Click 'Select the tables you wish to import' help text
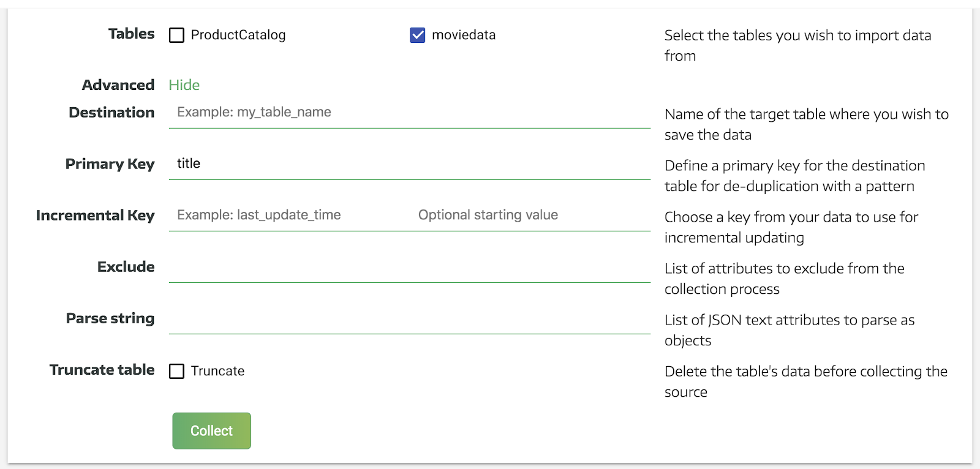The image size is (980, 469). (x=798, y=45)
